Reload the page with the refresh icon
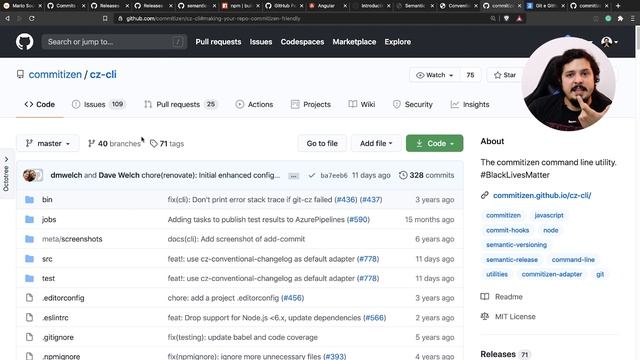The image size is (640, 360). pos(32,18)
